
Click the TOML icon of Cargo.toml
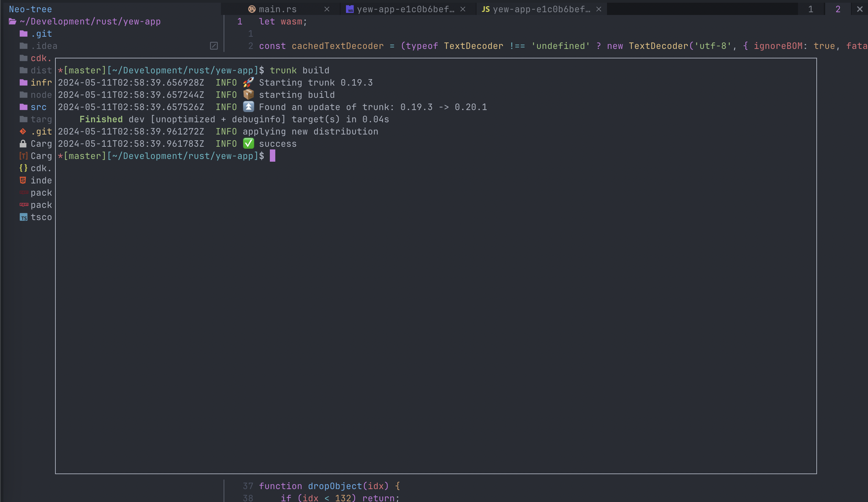pyautogui.click(x=23, y=156)
